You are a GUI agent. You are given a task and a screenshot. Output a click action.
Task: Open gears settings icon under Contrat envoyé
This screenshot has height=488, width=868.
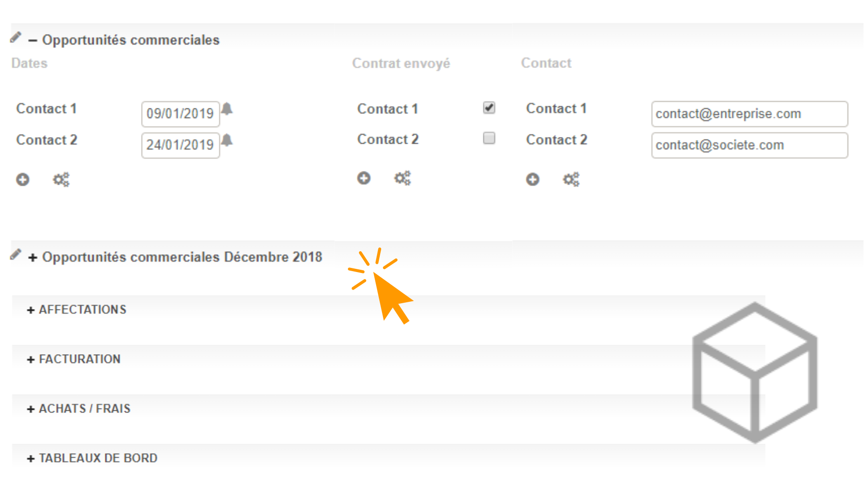(402, 178)
